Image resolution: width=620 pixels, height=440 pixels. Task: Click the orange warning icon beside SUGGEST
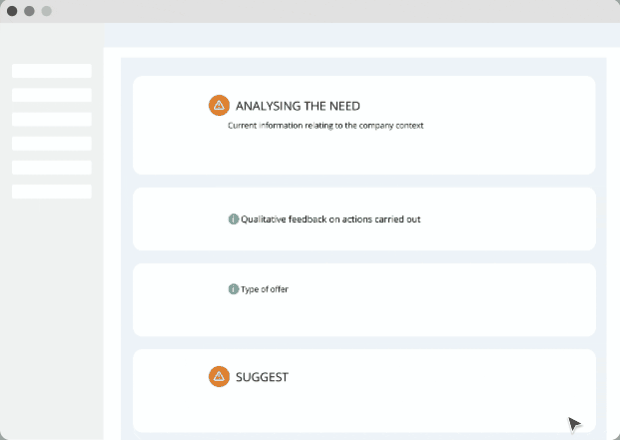pos(219,377)
